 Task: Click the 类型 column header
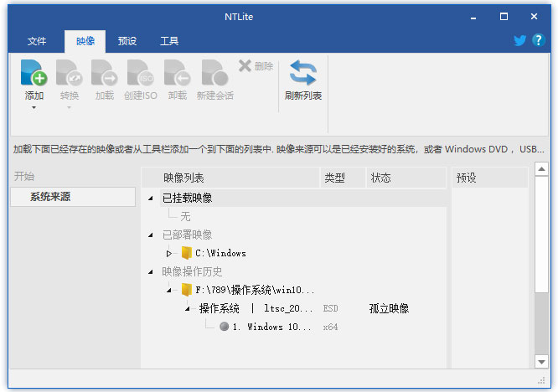(x=343, y=178)
